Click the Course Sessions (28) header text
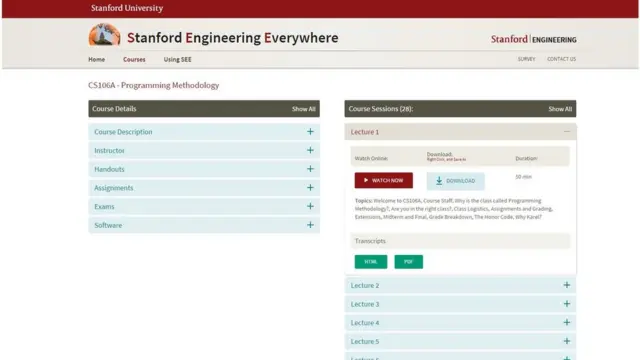The height and width of the screenshot is (360, 640). pyautogui.click(x=381, y=109)
